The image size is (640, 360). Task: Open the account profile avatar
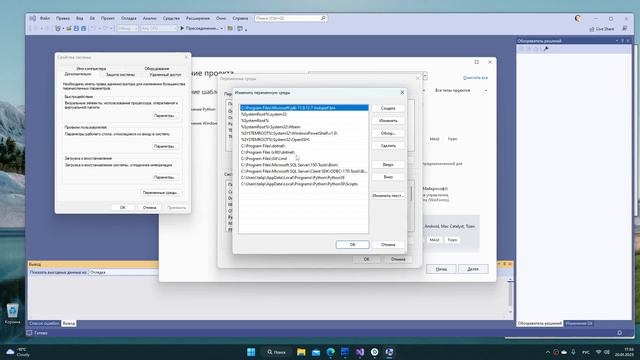point(578,18)
